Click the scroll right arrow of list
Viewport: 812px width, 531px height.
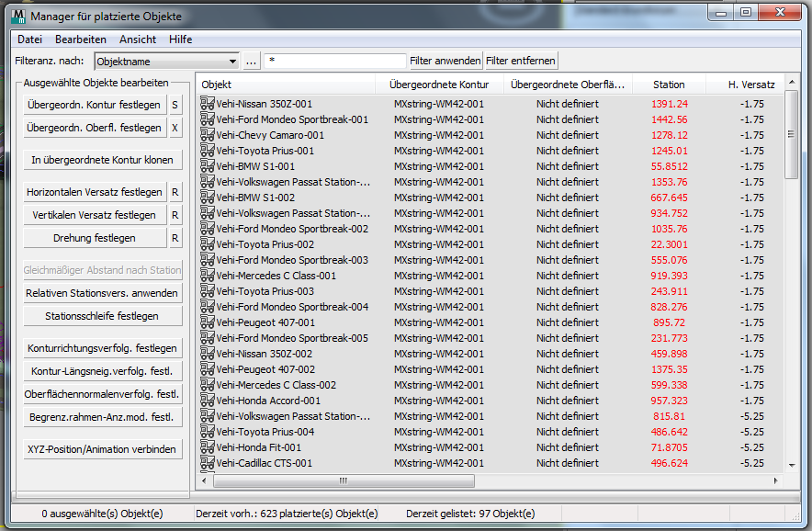pyautogui.click(x=776, y=480)
